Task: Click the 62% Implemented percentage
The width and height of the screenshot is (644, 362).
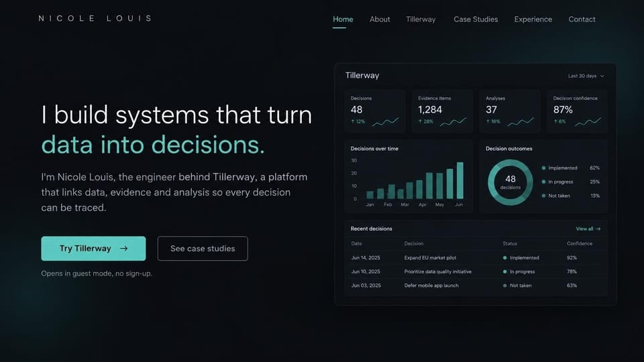Action: pyautogui.click(x=595, y=168)
